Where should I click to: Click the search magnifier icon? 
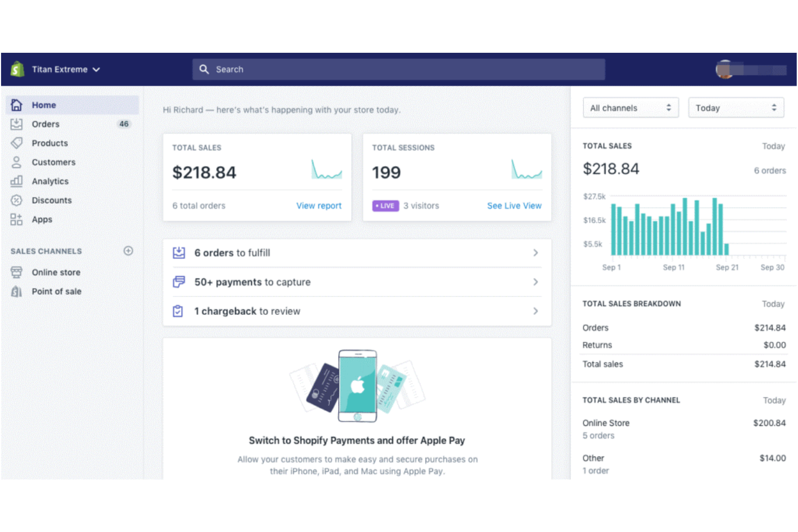click(204, 69)
